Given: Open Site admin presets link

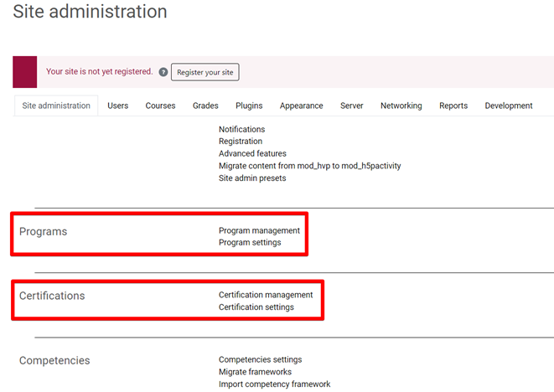Looking at the screenshot, I should [252, 178].
